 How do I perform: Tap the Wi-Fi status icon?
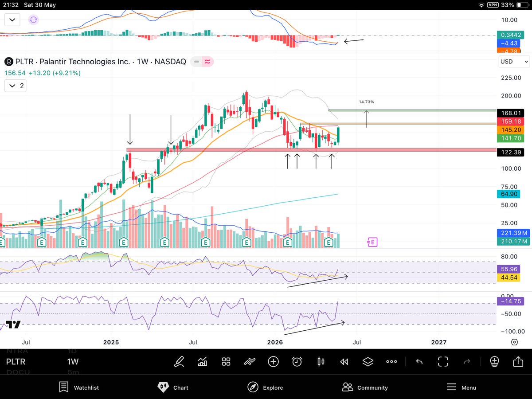482,5
